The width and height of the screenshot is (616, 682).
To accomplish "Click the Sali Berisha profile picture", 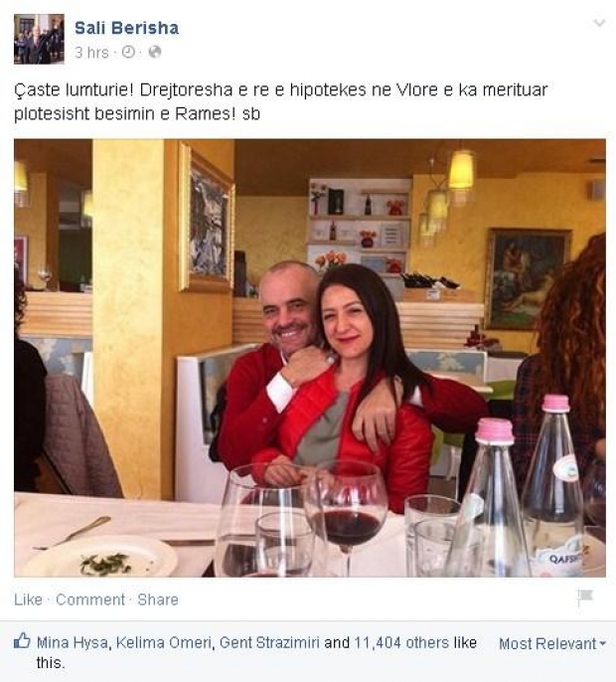I will point(39,39).
